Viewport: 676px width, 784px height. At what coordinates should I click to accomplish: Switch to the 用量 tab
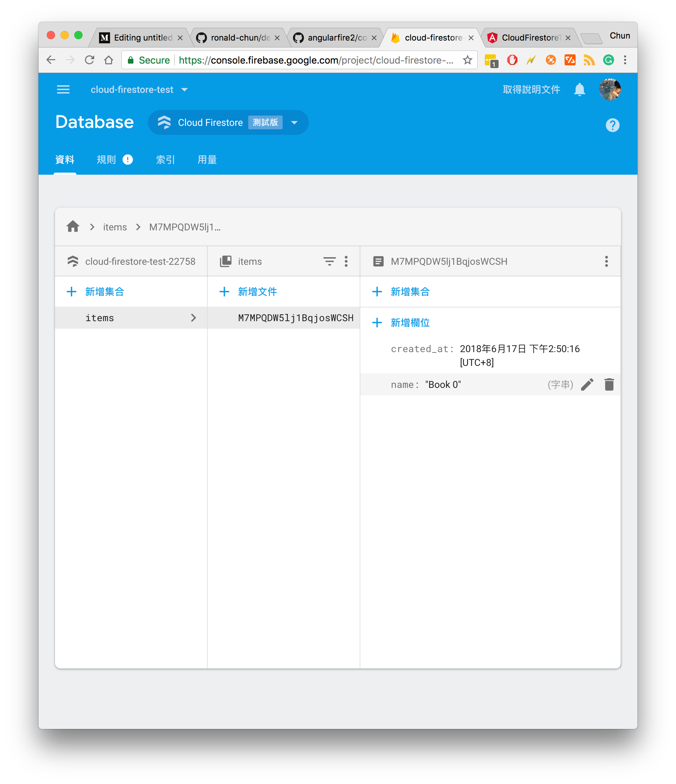pyautogui.click(x=207, y=160)
